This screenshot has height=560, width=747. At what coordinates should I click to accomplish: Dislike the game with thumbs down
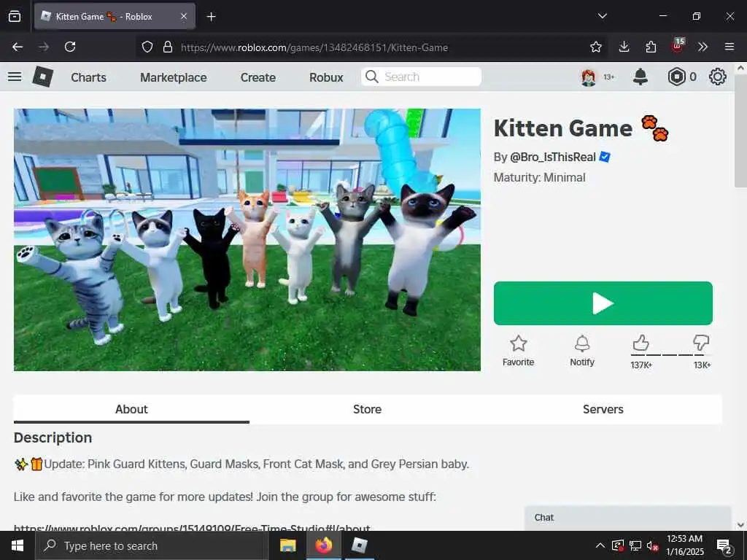click(701, 343)
